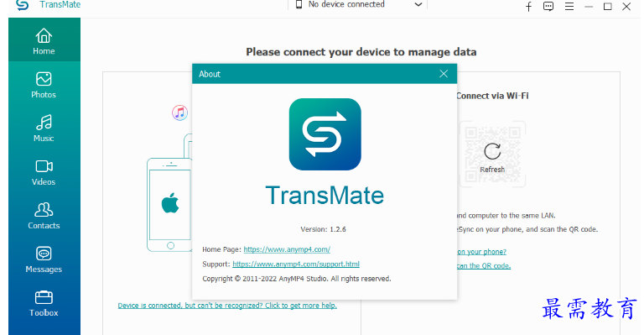Click the 'computer to the same LAN.' text
Viewport: 644px width, 335px height.
(x=512, y=216)
